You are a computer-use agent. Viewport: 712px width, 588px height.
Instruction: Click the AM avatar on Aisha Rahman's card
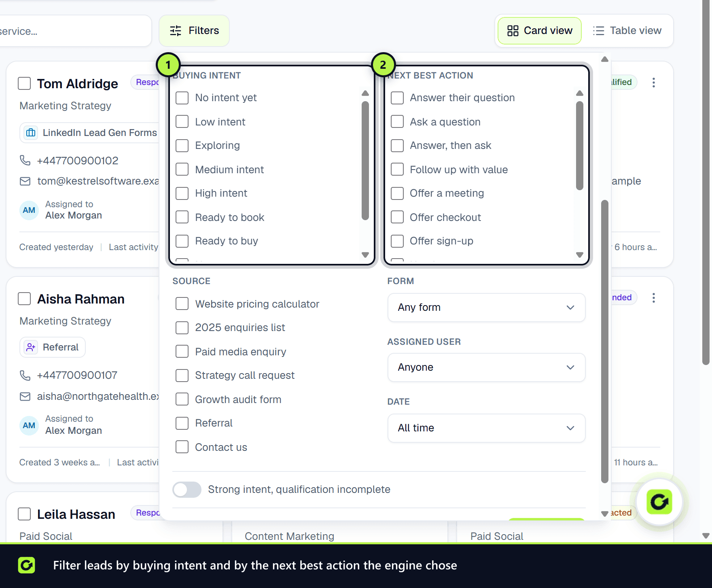point(29,425)
